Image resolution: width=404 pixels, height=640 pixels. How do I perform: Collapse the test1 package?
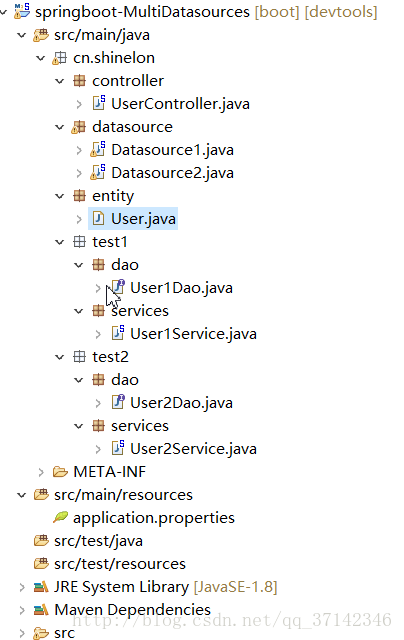60,242
